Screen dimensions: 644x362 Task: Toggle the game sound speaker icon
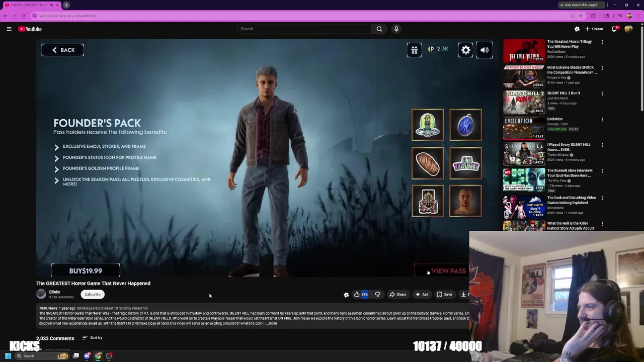point(485,50)
